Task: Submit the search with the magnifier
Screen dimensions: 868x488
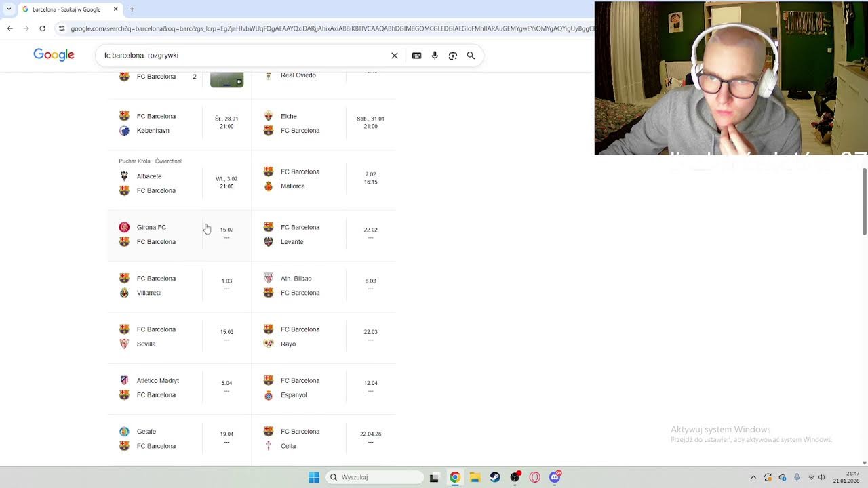Action: point(471,56)
